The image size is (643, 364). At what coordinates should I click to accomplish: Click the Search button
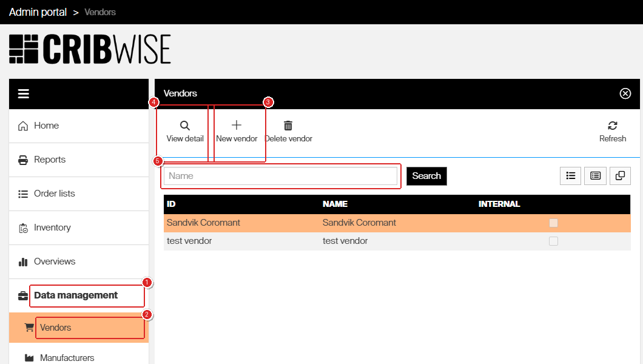(426, 176)
